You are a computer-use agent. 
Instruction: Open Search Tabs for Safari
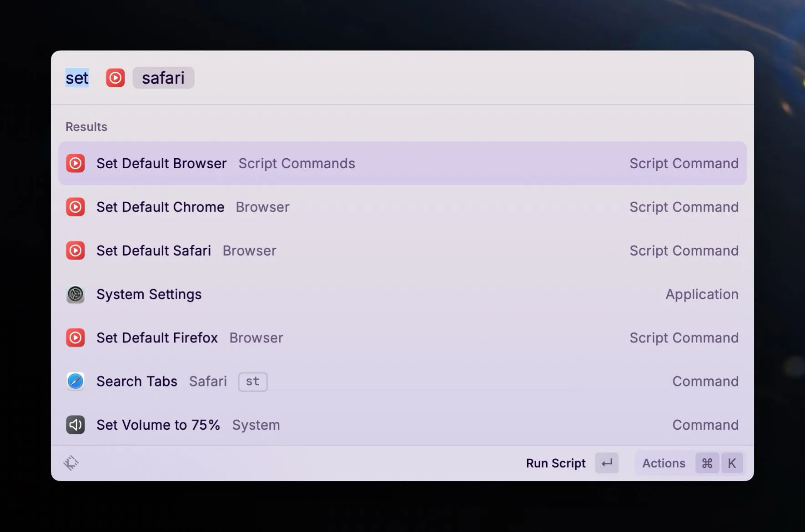pos(137,381)
